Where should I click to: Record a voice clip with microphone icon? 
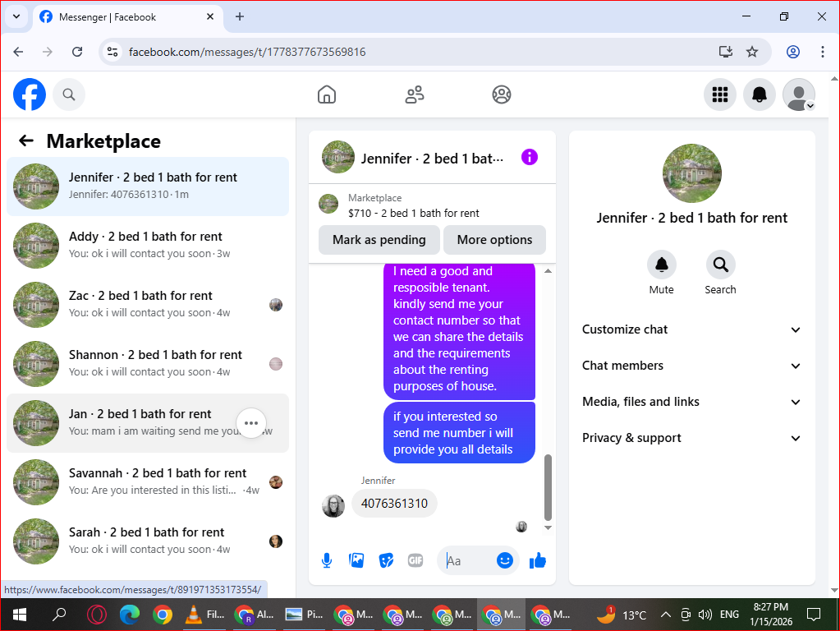pyautogui.click(x=327, y=561)
